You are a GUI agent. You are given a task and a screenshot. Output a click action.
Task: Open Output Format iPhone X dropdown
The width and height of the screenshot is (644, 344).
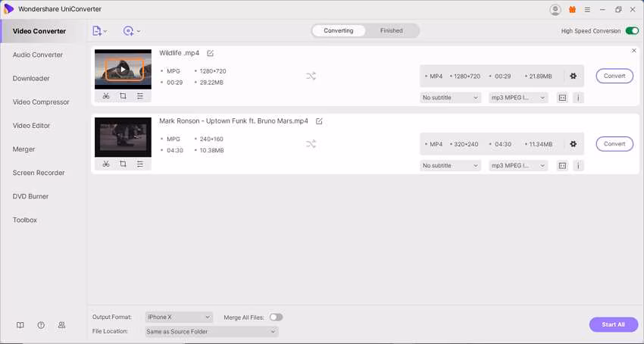[179, 317]
